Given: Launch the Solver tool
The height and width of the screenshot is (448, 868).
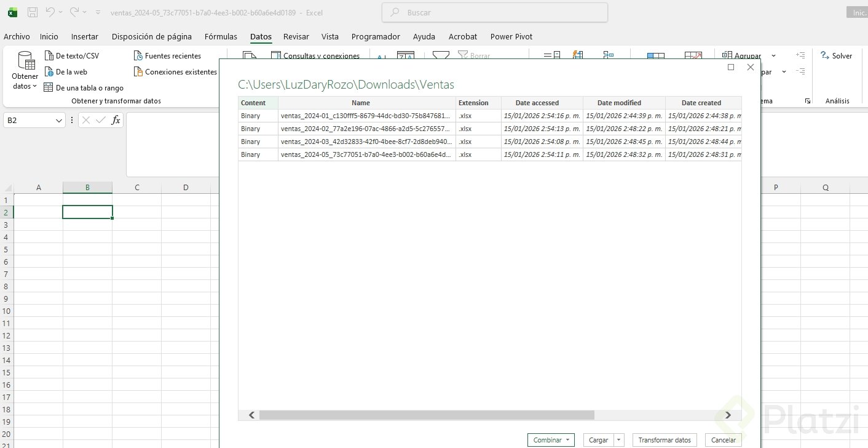Looking at the screenshot, I should pyautogui.click(x=836, y=56).
